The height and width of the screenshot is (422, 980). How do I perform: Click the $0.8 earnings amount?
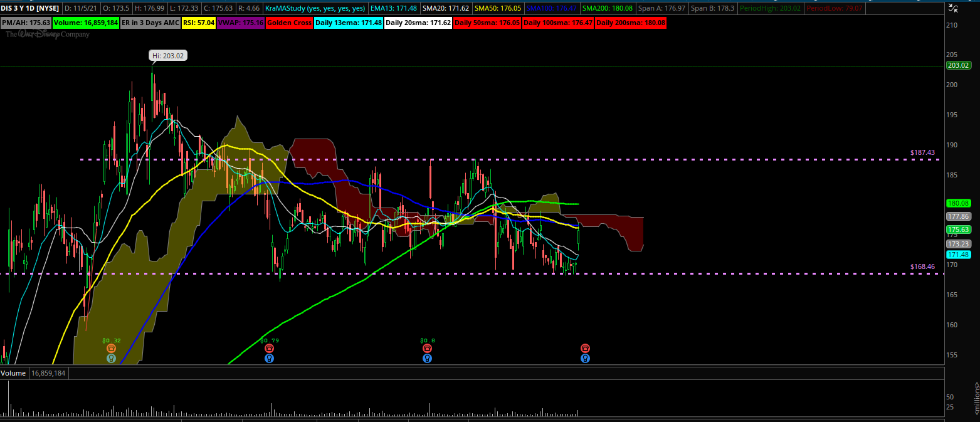tap(427, 340)
